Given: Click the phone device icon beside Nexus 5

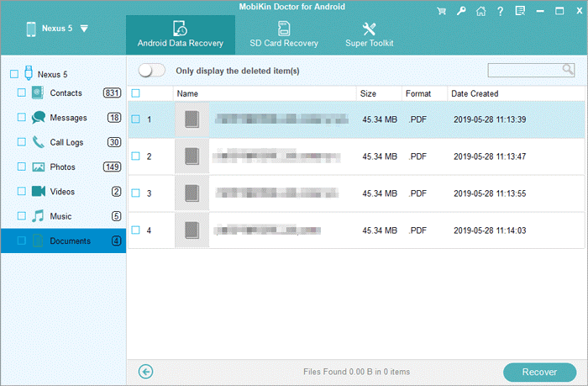Looking at the screenshot, I should click(31, 29).
